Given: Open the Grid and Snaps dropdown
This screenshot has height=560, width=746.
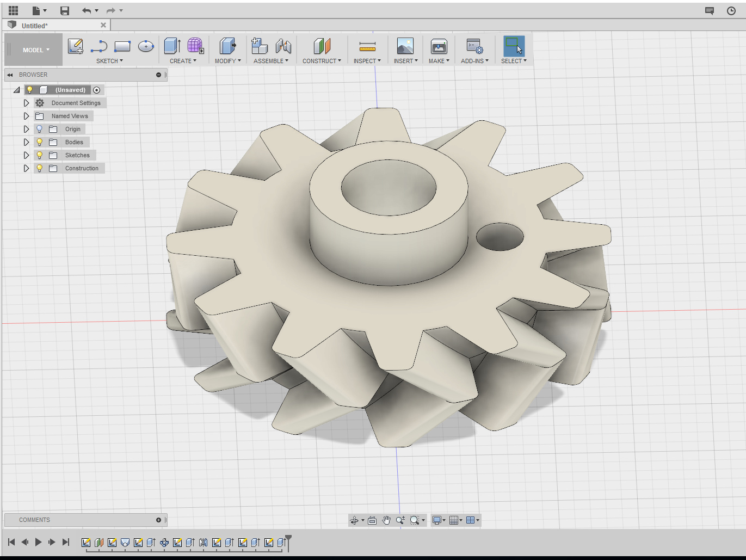Looking at the screenshot, I should point(455,520).
